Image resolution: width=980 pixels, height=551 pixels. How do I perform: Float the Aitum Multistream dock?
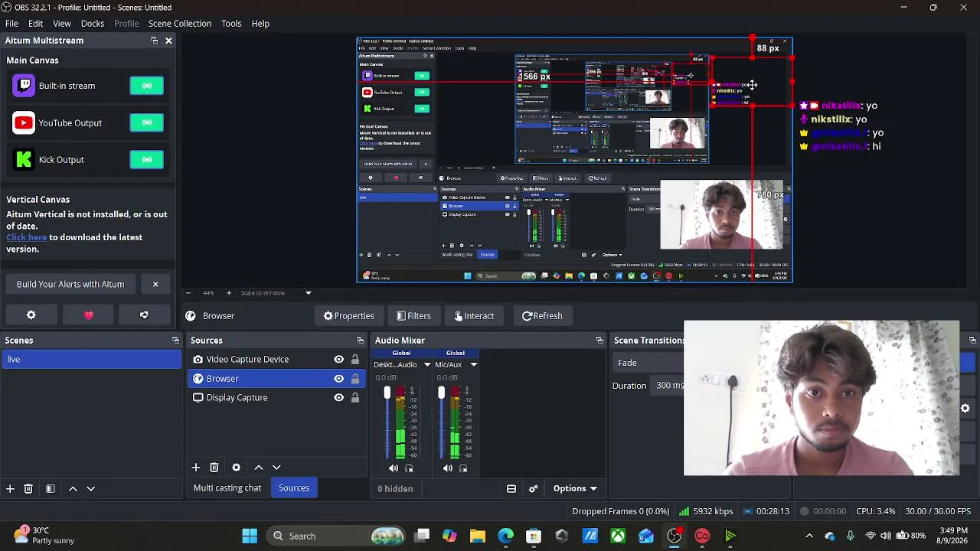pyautogui.click(x=154, y=41)
